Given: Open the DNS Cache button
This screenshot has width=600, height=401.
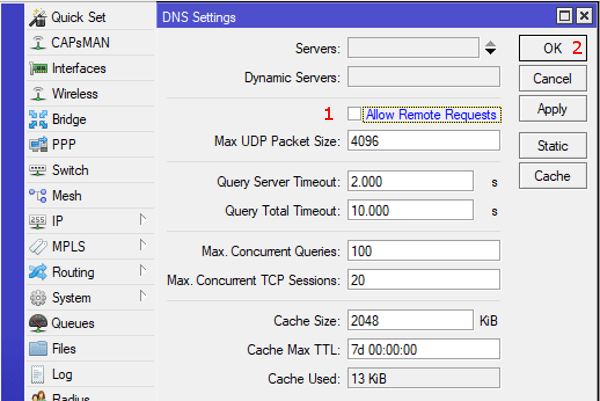Looking at the screenshot, I should [553, 176].
